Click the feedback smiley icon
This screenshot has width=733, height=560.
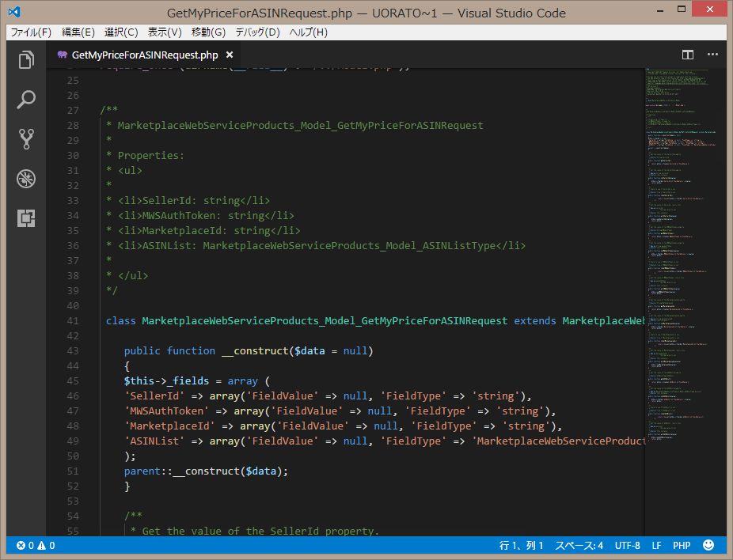[708, 545]
